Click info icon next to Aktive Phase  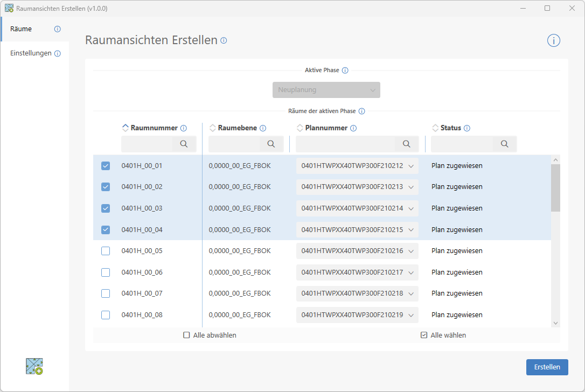[x=345, y=71]
